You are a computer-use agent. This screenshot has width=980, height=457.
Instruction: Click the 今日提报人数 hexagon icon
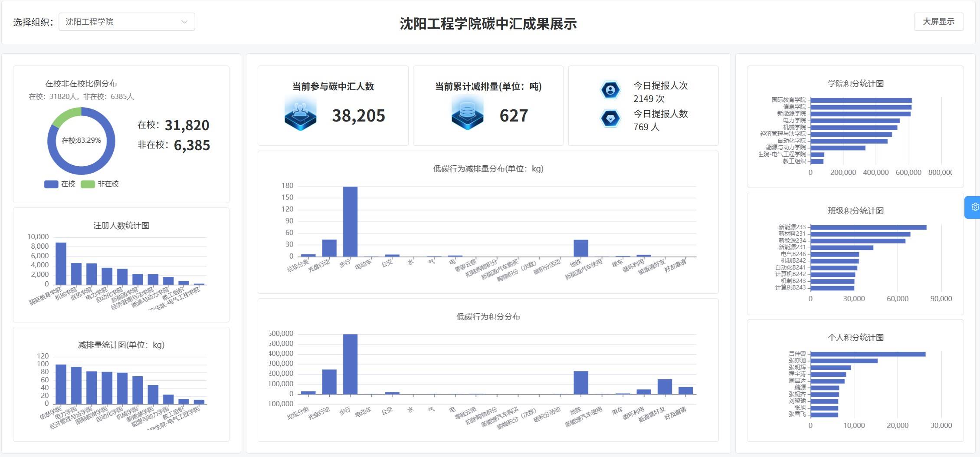pos(610,118)
